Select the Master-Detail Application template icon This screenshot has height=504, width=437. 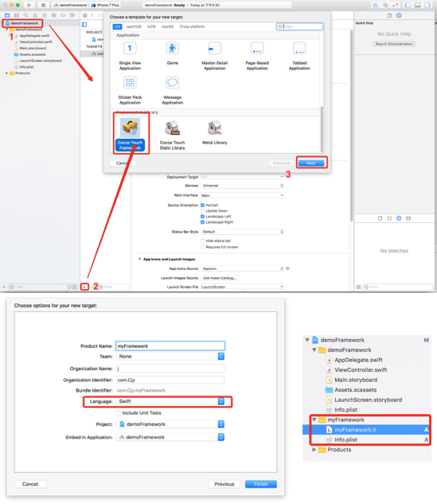click(215, 49)
